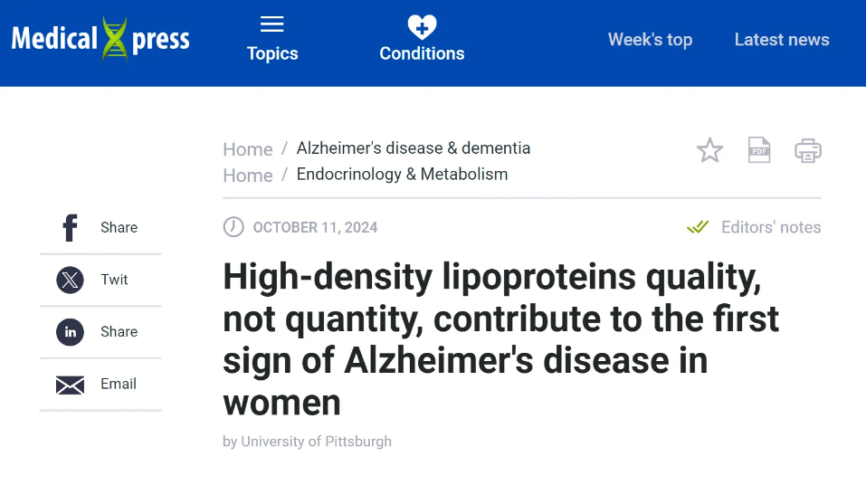Expand the Conditions menu label
The height and width of the screenshot is (504, 866).
[422, 53]
